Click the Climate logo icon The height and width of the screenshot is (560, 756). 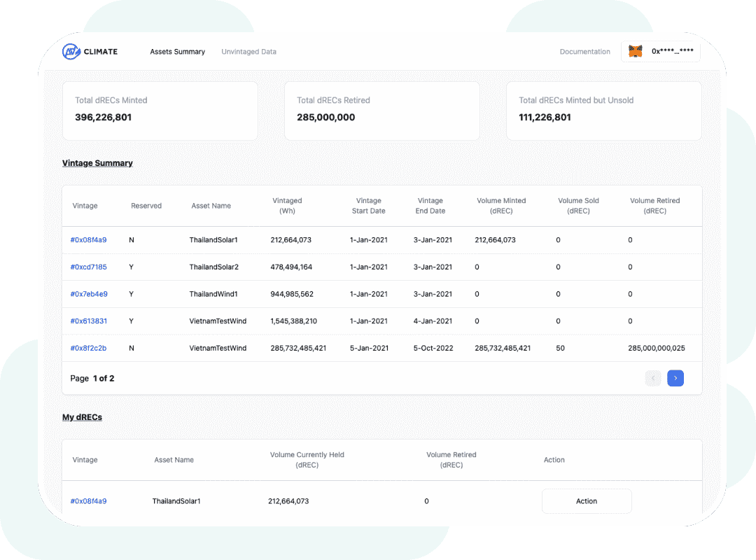point(71,51)
